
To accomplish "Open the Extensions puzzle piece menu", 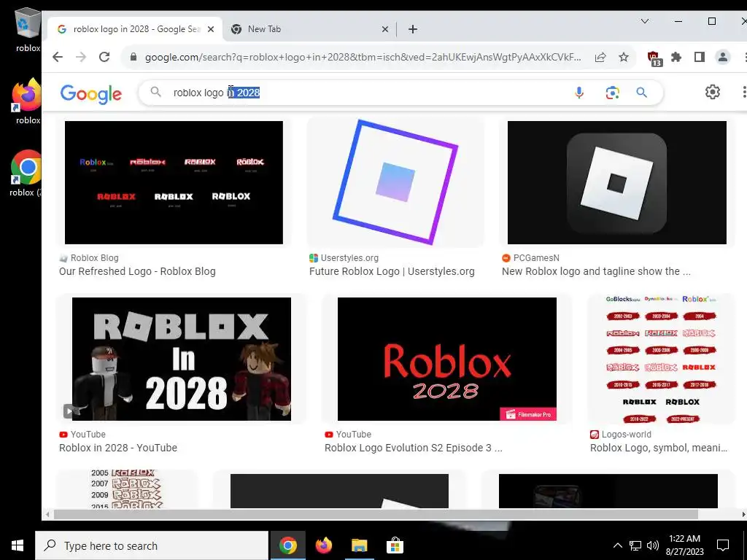I will (676, 57).
